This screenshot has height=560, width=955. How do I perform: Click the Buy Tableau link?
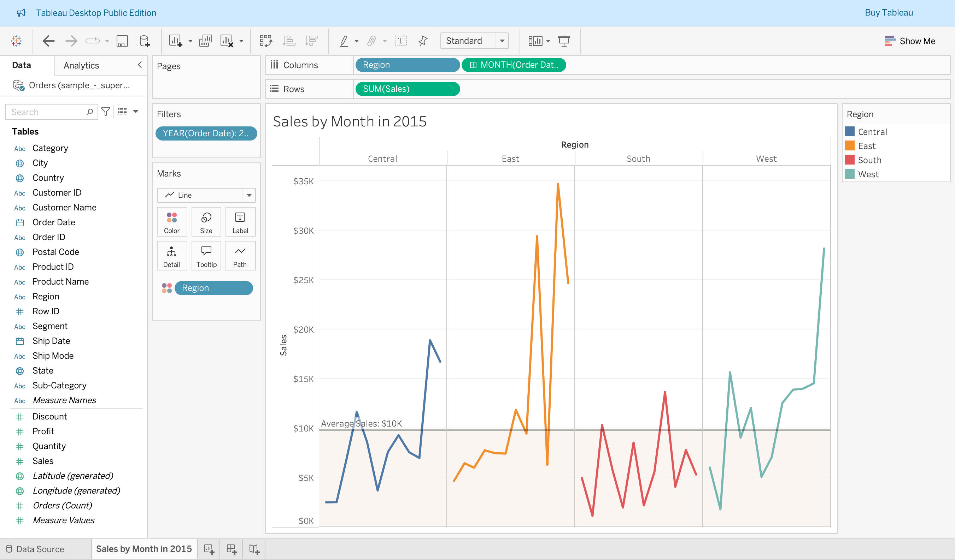pyautogui.click(x=888, y=12)
